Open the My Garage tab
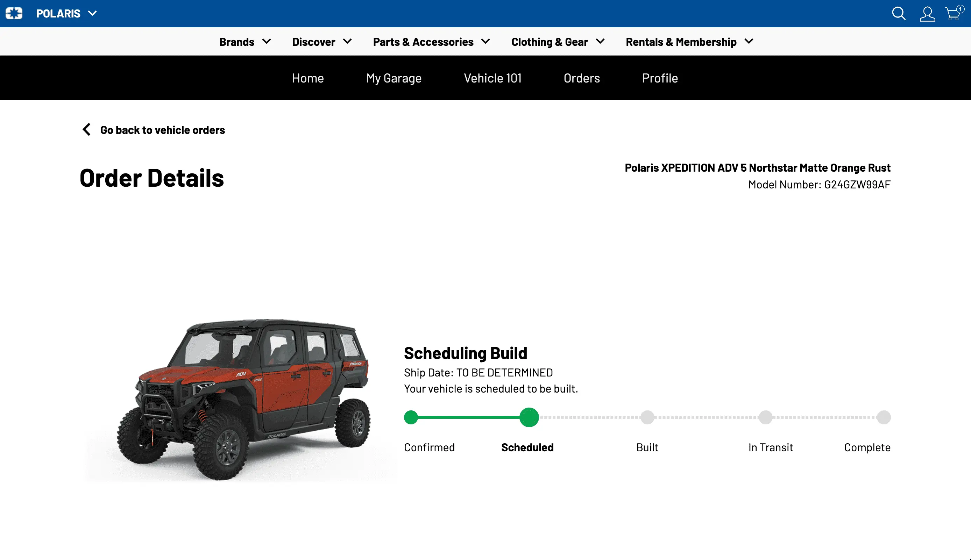This screenshot has height=560, width=971. point(394,78)
